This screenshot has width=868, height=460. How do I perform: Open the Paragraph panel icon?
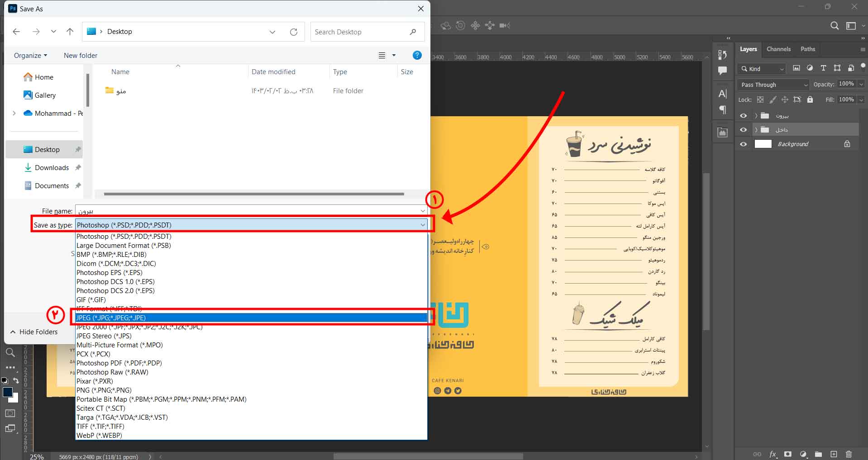click(x=722, y=110)
